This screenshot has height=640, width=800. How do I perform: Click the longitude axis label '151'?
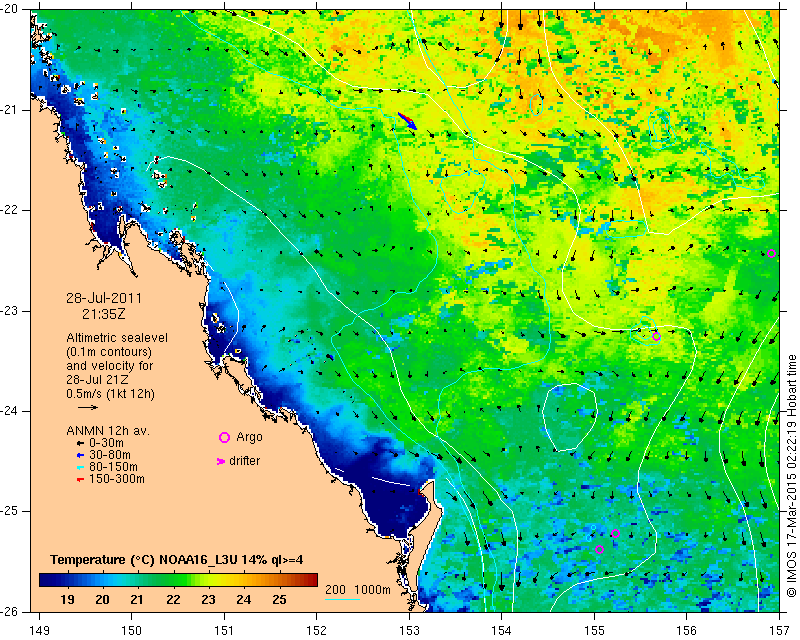coord(224,630)
